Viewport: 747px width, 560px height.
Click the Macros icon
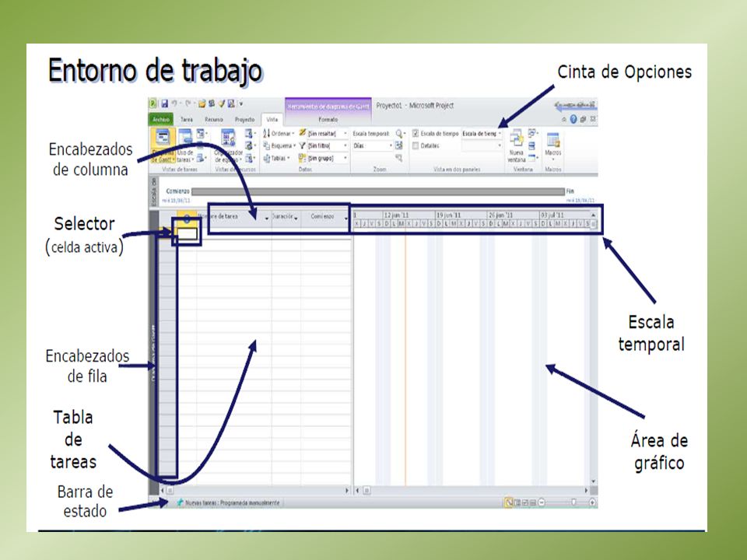point(553,139)
